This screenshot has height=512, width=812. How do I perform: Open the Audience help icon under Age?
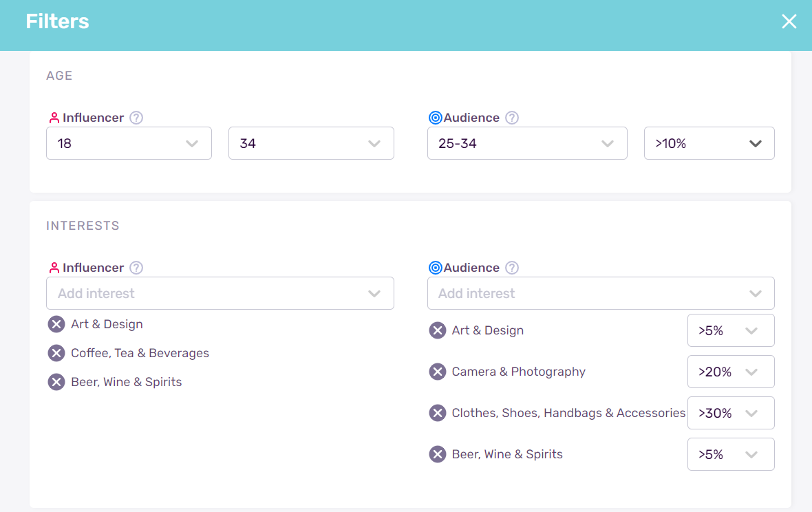click(x=511, y=118)
